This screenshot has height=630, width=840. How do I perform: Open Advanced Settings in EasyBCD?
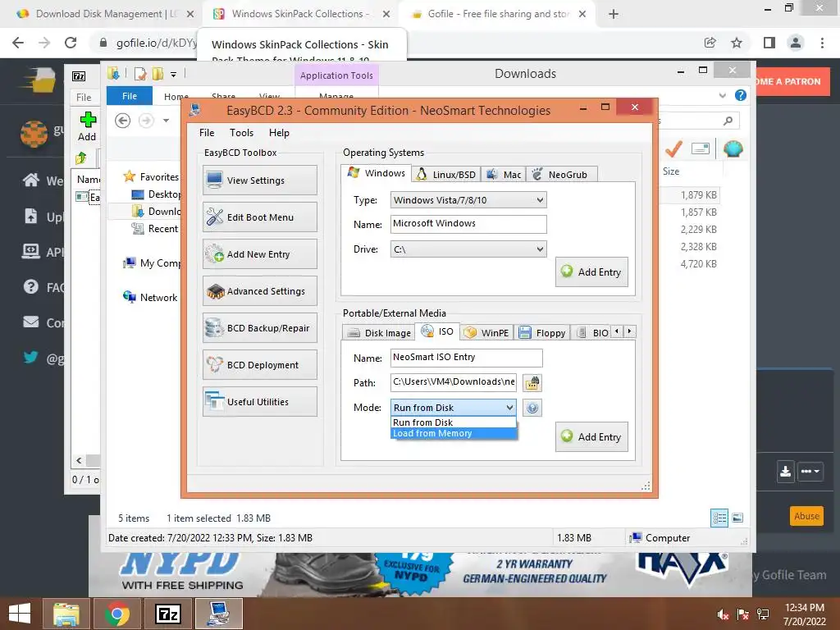pyautogui.click(x=260, y=291)
